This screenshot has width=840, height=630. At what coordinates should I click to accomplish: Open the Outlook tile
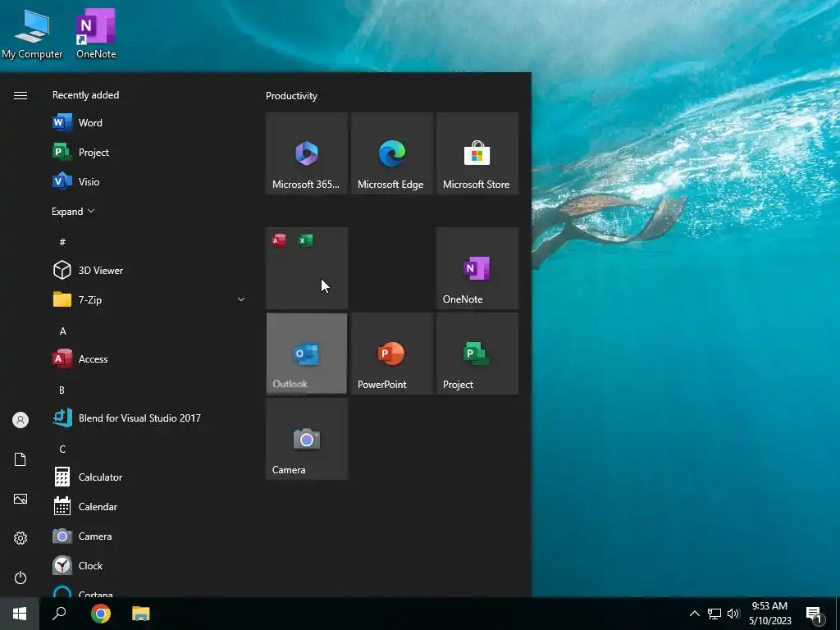[307, 354]
